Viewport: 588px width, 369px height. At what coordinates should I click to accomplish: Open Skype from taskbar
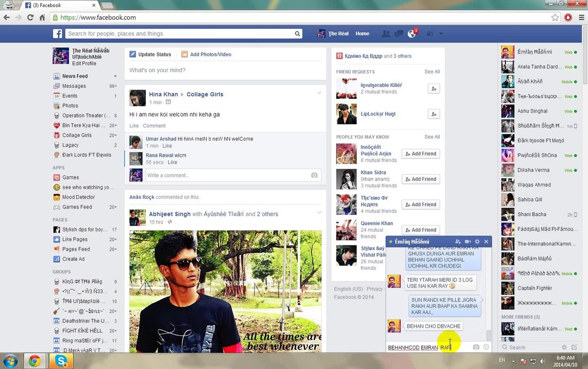(61, 361)
